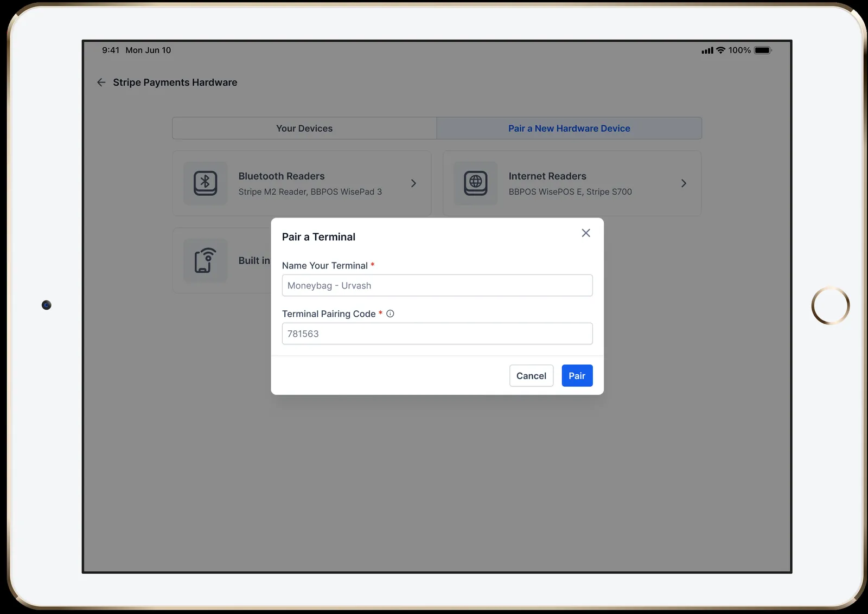Expand Bluetooth Readers chevron
The image size is (868, 614).
(x=413, y=183)
